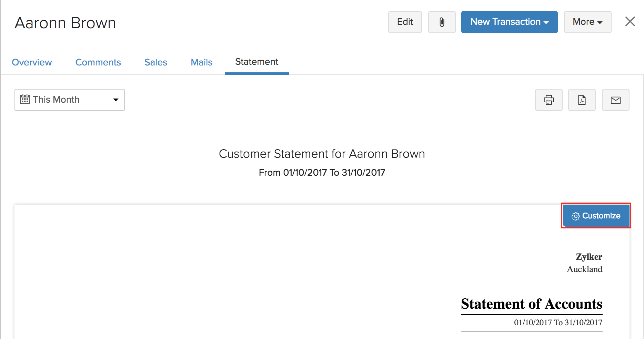Click the Aaronn Brown contact heading
The image size is (644, 339).
65,22
